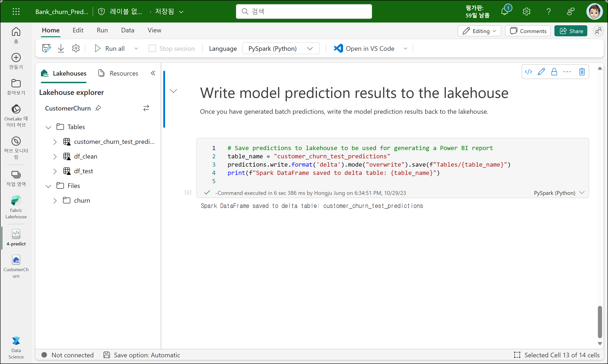
Task: Click the delete cell trash icon
Action: tap(582, 72)
